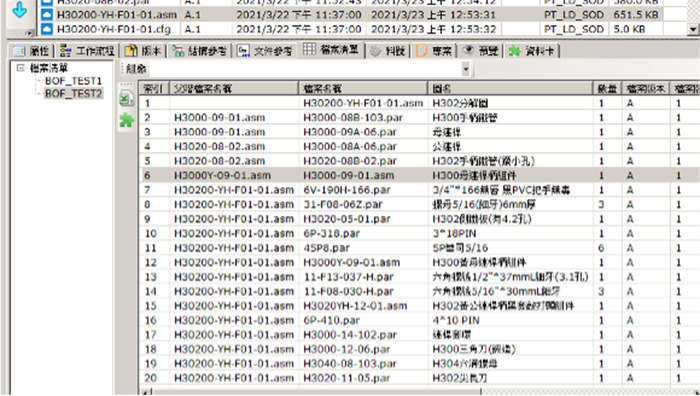Select BOF_TEST1 in the tree
The height and width of the screenshot is (396, 700).
click(x=73, y=81)
